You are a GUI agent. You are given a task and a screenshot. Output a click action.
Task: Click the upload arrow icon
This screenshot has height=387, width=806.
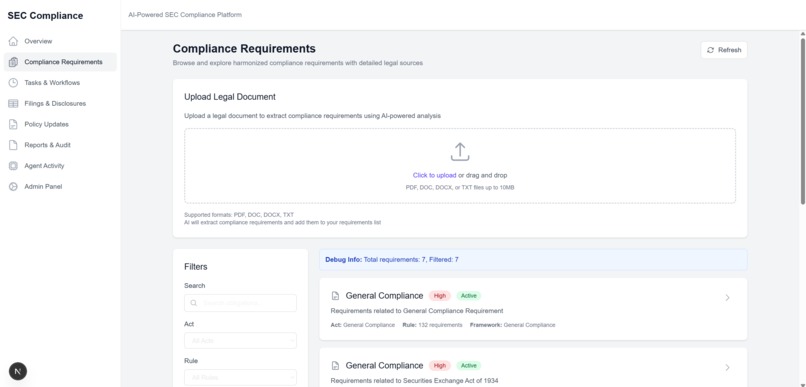(x=460, y=152)
